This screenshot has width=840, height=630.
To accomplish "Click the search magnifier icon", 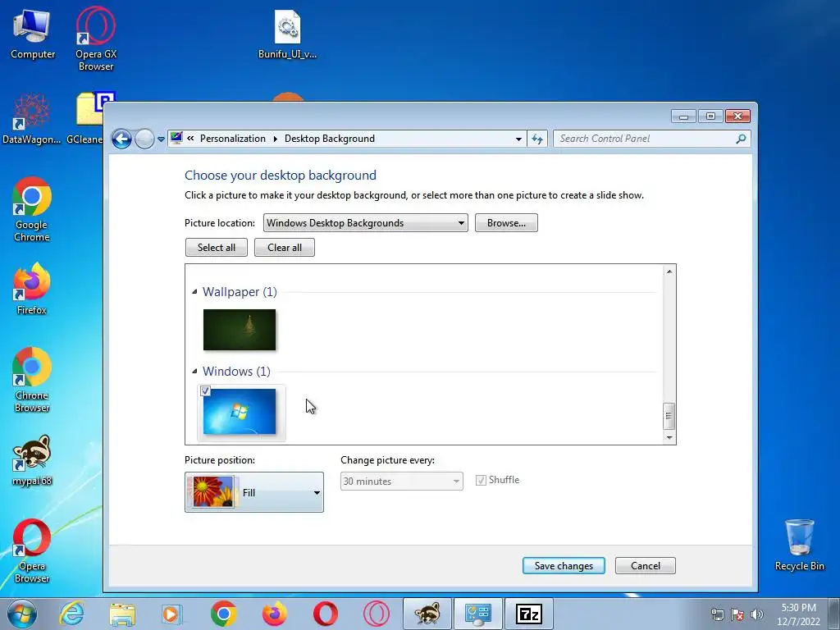I will click(x=741, y=139).
